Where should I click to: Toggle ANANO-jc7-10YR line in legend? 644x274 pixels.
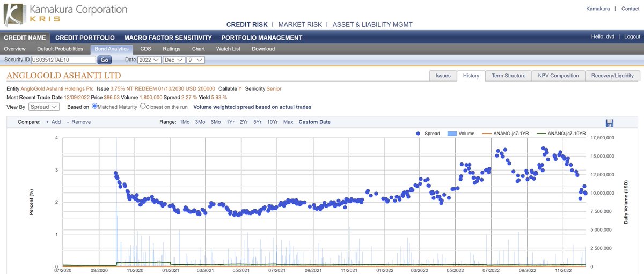(561, 133)
